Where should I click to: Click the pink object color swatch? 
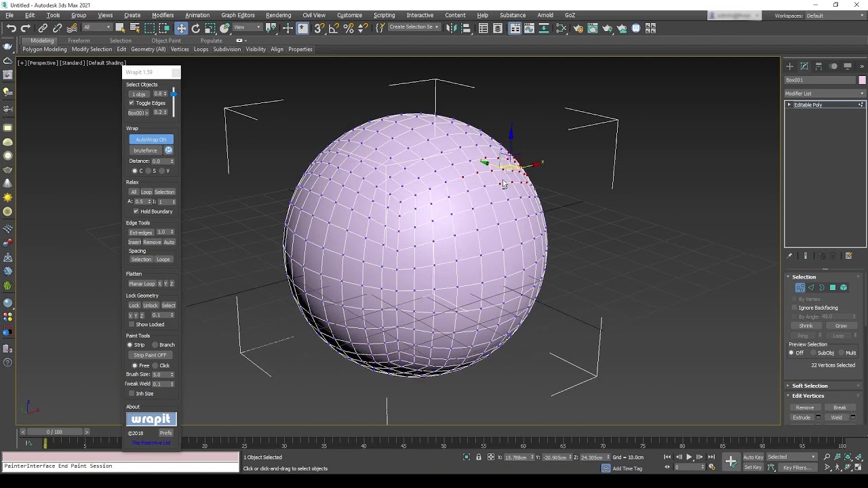pos(862,80)
